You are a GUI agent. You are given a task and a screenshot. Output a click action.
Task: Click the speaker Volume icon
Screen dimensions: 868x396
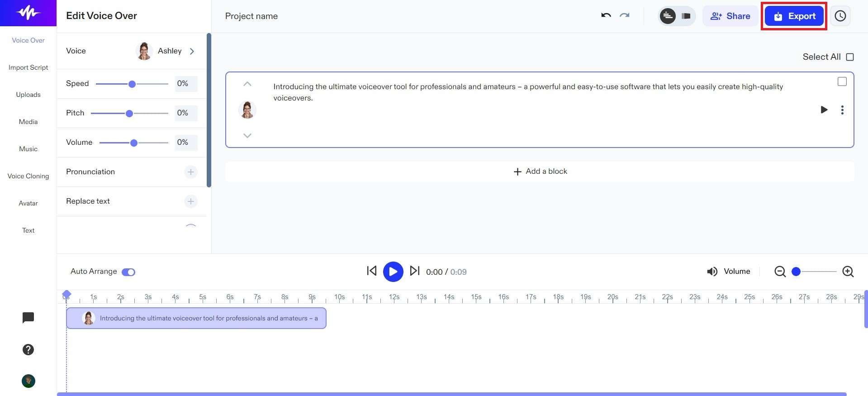coord(712,271)
